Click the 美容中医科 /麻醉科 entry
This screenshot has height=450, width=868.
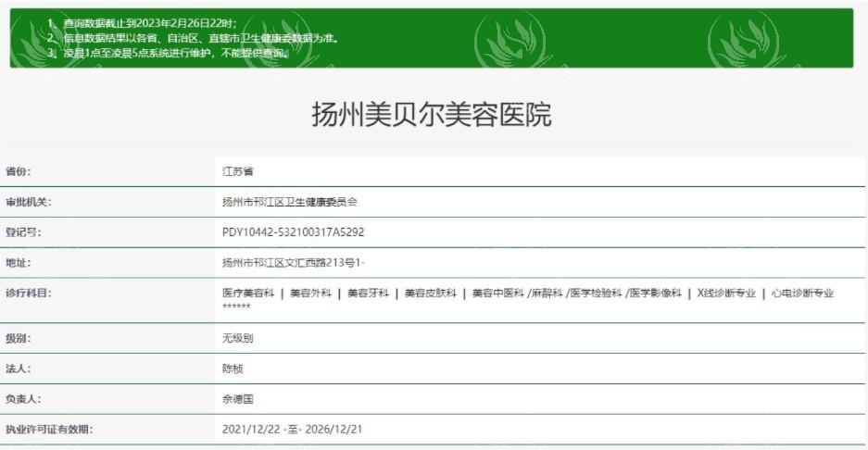pyautogui.click(x=517, y=294)
